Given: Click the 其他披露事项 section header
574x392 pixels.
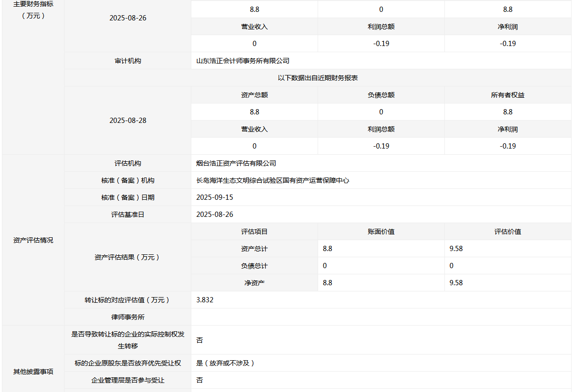Looking at the screenshot, I should point(33,372).
